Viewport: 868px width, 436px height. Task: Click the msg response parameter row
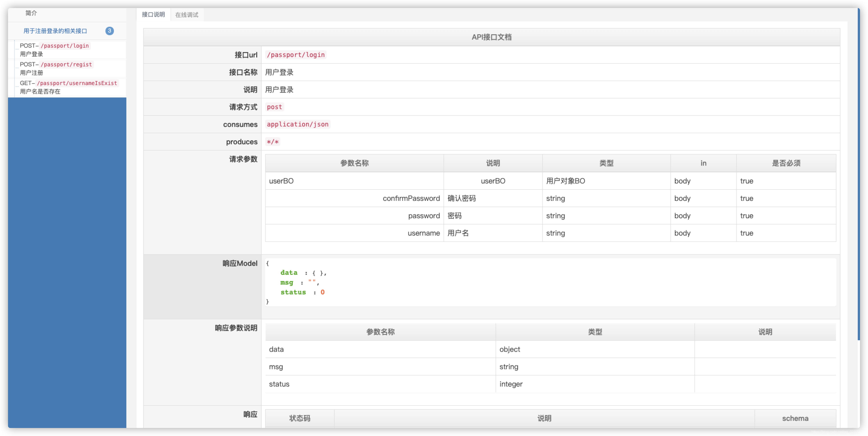click(550, 367)
